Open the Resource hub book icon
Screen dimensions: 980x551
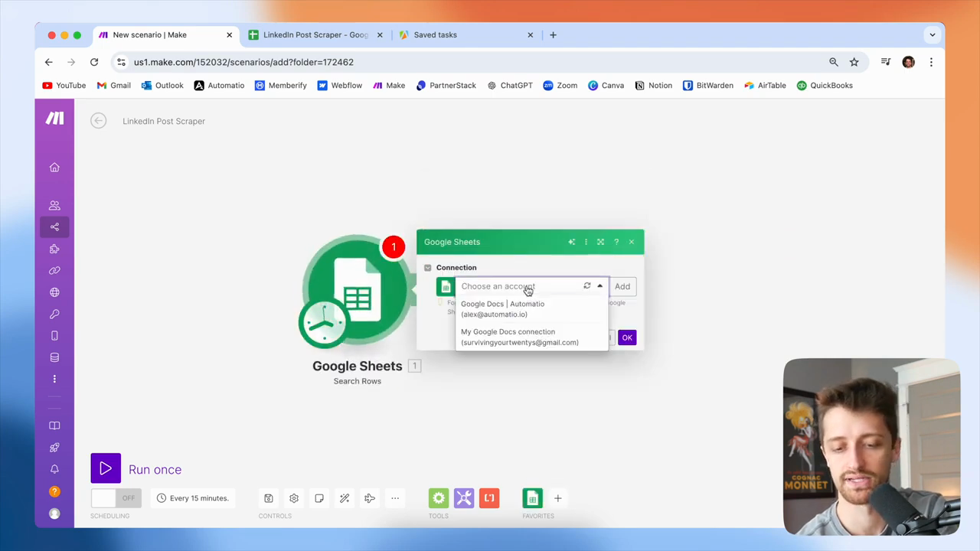point(54,425)
